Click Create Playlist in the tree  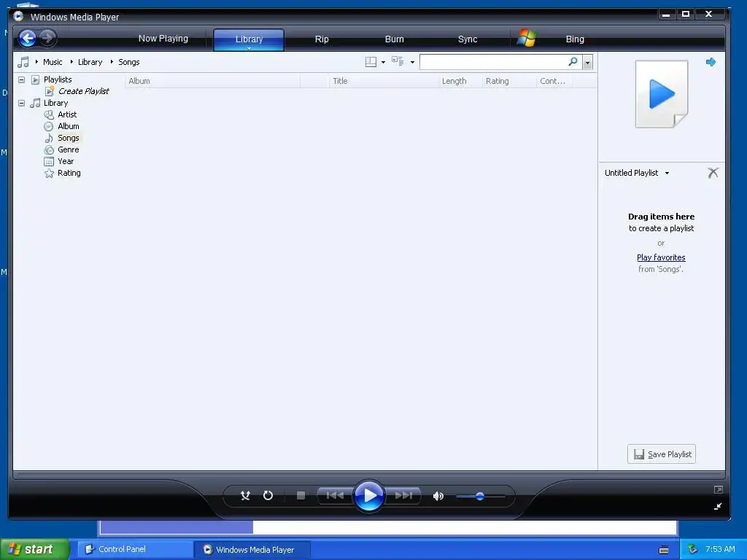click(x=83, y=91)
